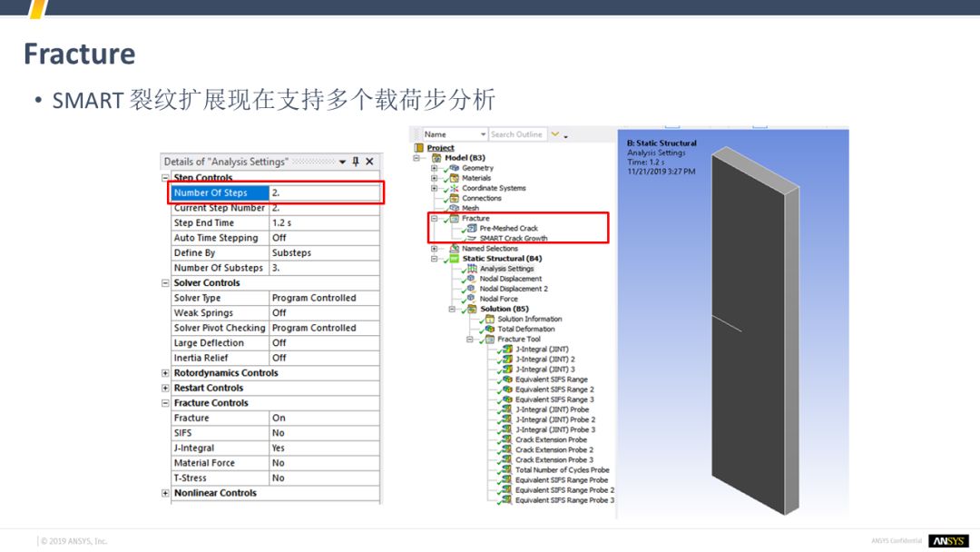Image resolution: width=980 pixels, height=552 pixels.
Task: Select the Nodal Force icon
Action: 472,299
